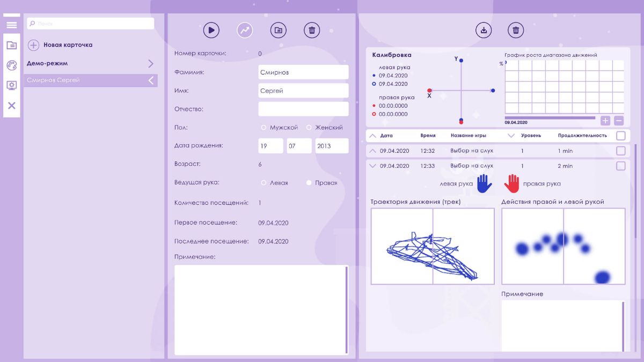Click the filled правая рука calibration date 00.00.0000
Screen dimensions: 644x362
pyautogui.click(x=393, y=106)
